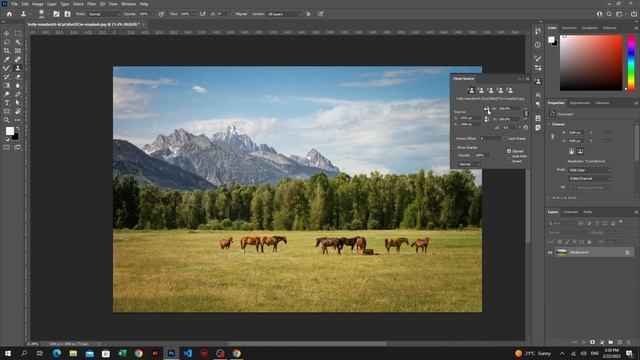Enable the Invert checkbox
The image size is (640, 360).
(509, 161)
